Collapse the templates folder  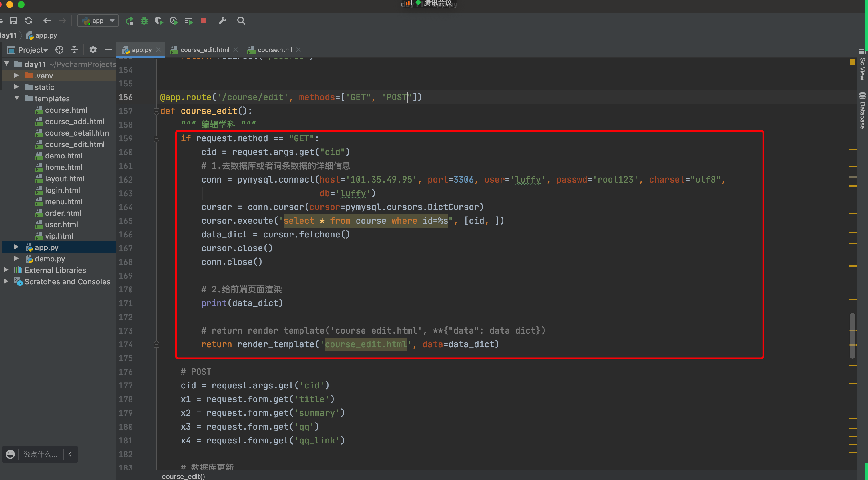pyautogui.click(x=17, y=98)
